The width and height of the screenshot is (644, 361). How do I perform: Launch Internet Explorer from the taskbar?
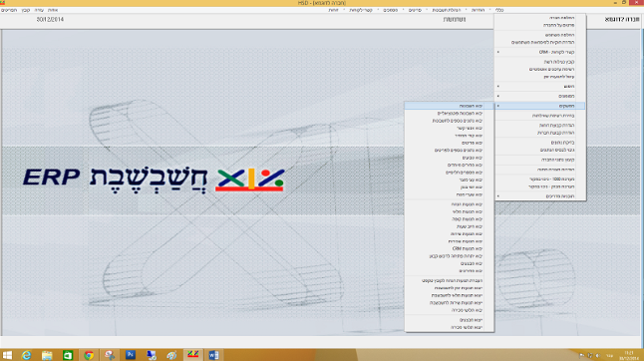pos(26,355)
